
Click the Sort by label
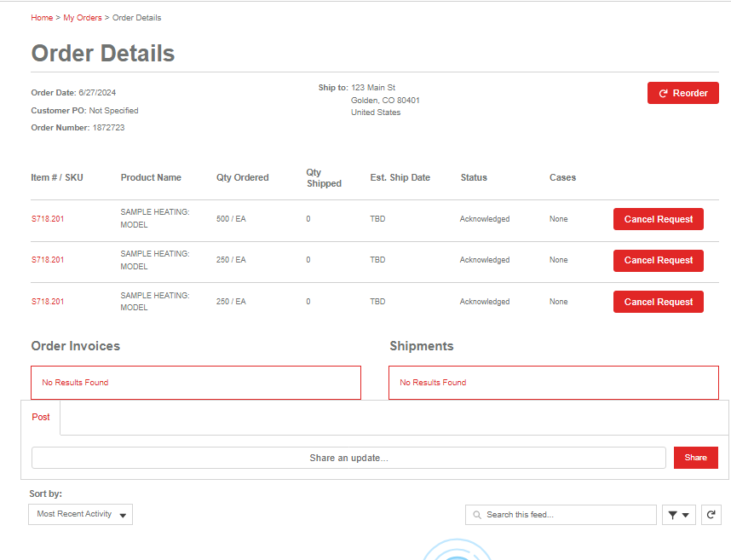click(x=46, y=494)
